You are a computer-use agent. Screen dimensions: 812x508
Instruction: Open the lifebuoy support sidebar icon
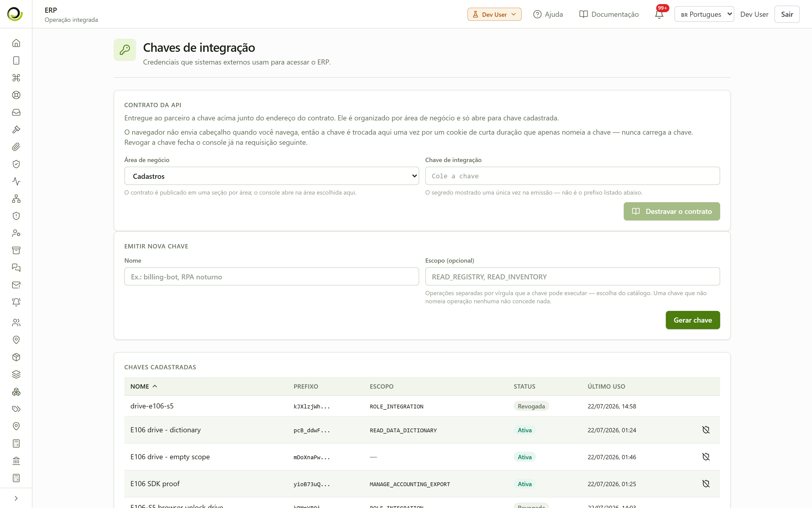click(16, 95)
